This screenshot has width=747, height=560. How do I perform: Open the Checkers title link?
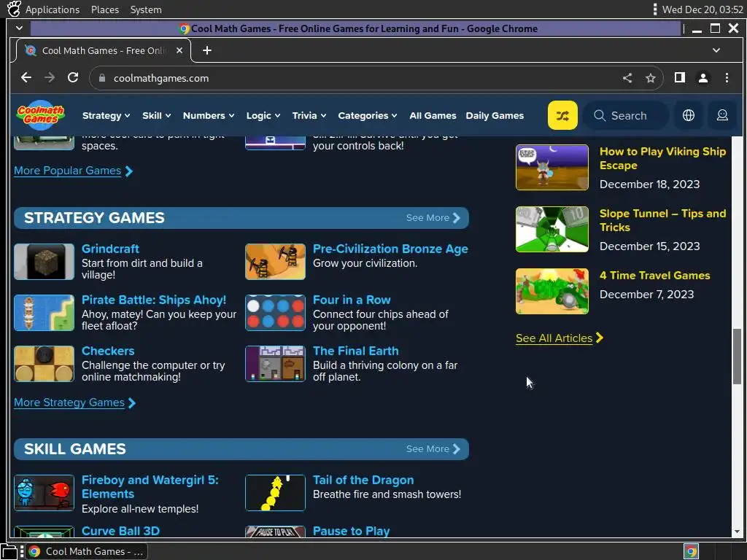click(108, 351)
